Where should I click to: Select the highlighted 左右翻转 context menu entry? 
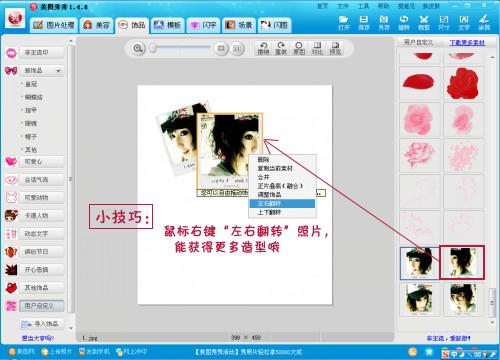click(283, 203)
